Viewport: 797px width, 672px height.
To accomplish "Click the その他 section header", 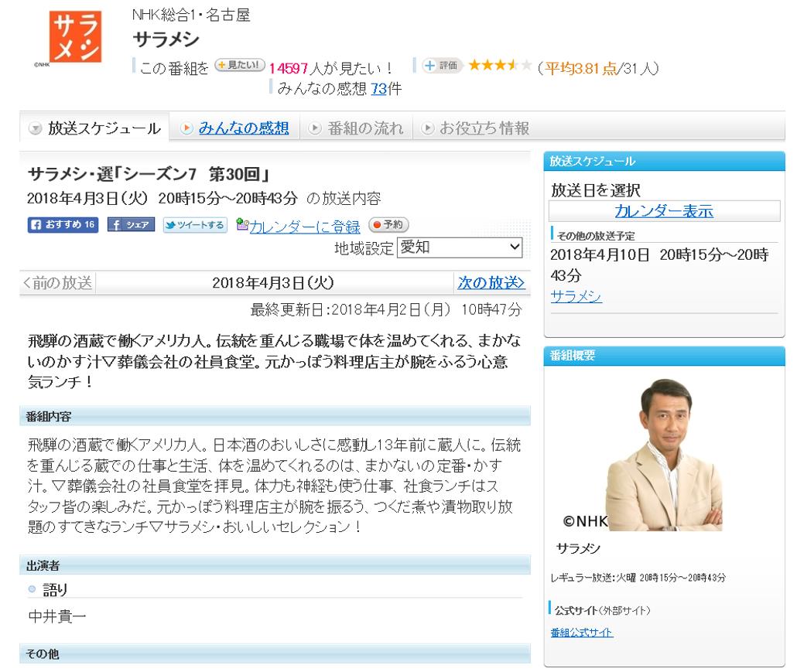I will pyautogui.click(x=275, y=653).
